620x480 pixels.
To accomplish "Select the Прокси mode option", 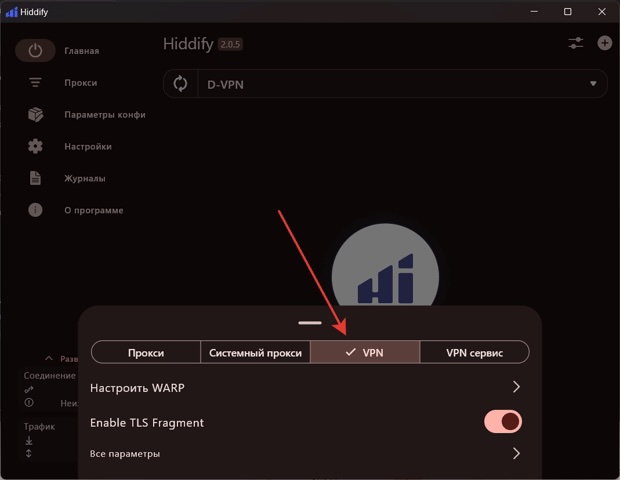I will [x=146, y=353].
